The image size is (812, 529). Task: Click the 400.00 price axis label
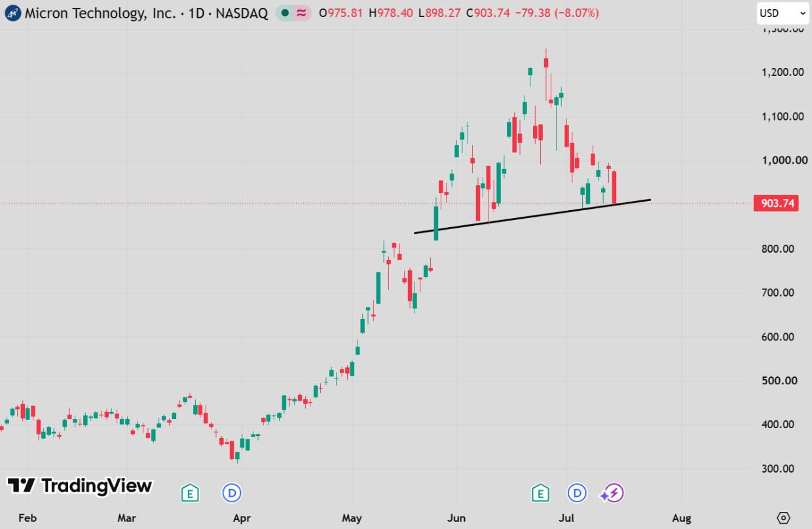point(777,424)
